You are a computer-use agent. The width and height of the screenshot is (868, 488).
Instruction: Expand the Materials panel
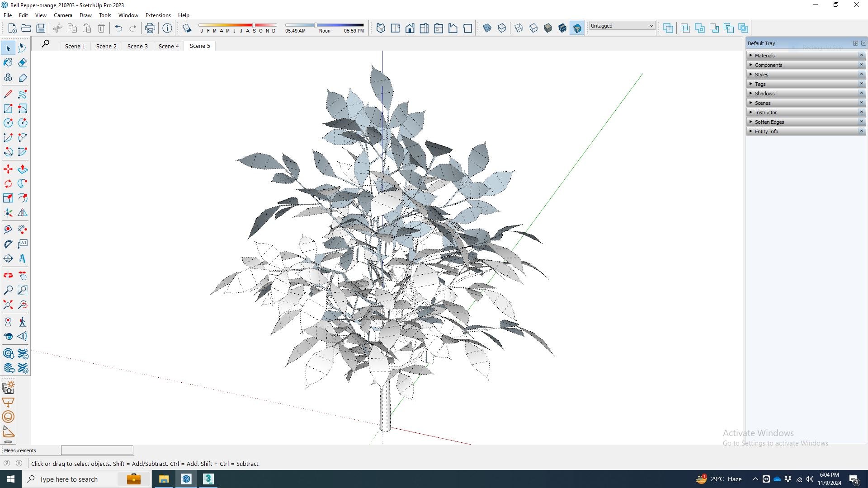pyautogui.click(x=764, y=56)
